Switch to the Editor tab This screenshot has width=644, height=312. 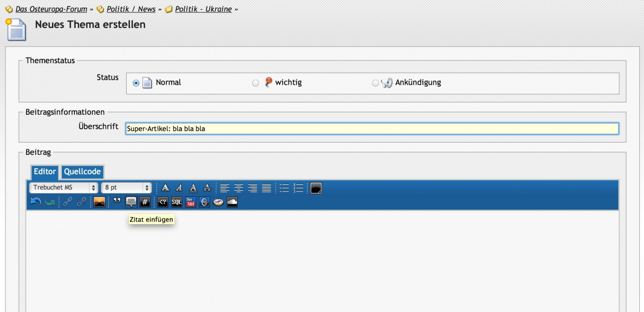tap(45, 172)
